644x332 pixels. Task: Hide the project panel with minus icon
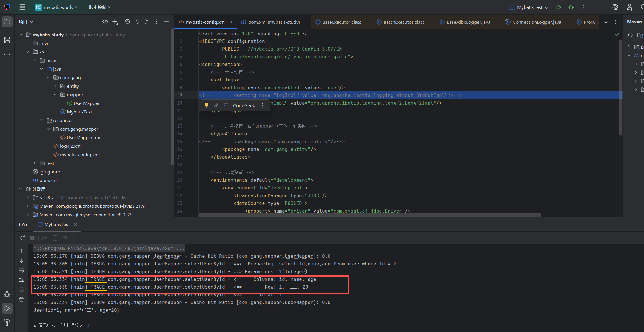[x=166, y=22]
